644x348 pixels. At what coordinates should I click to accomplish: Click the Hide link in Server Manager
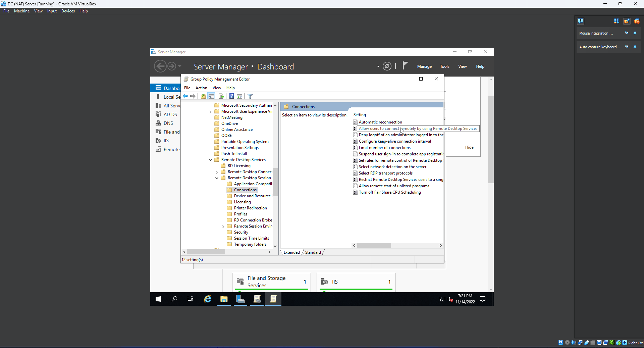click(469, 147)
